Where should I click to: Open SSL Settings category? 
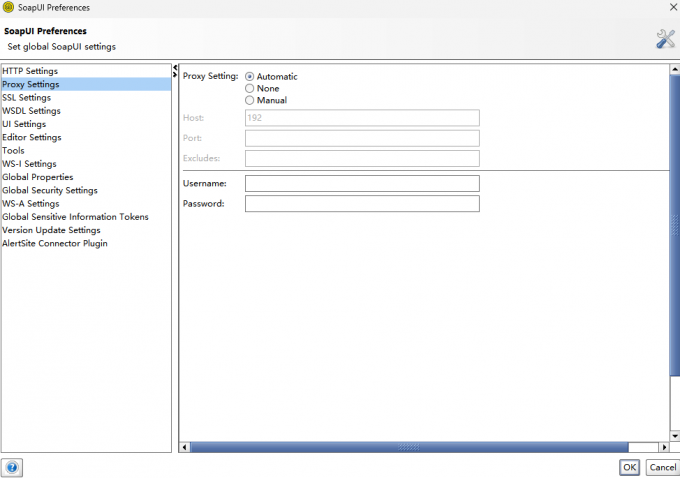(86, 98)
